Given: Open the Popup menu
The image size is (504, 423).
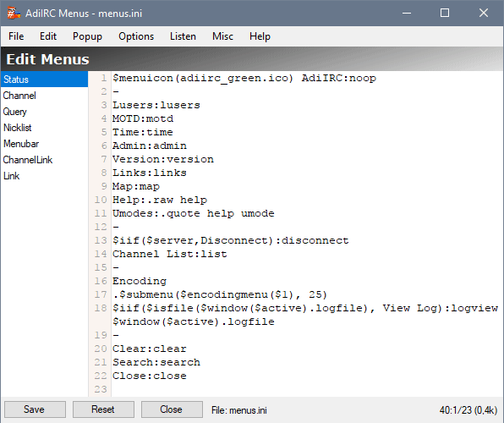Looking at the screenshot, I should [87, 36].
